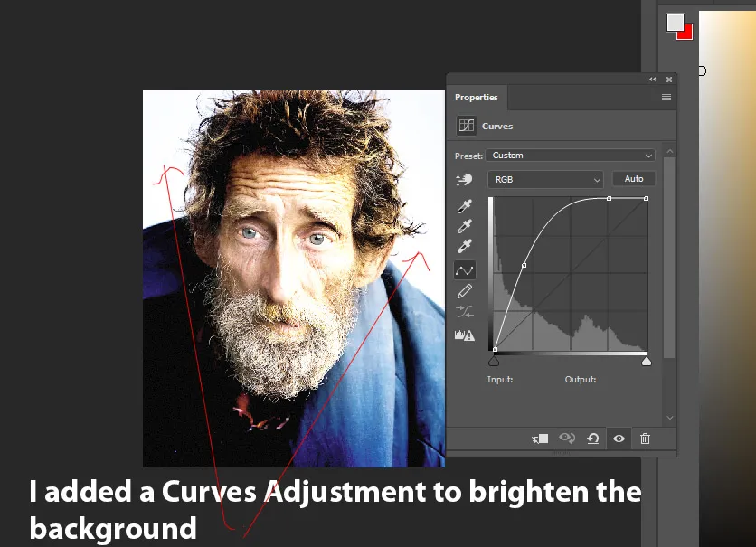Close the Properties panel
The image size is (756, 547).
click(x=669, y=80)
